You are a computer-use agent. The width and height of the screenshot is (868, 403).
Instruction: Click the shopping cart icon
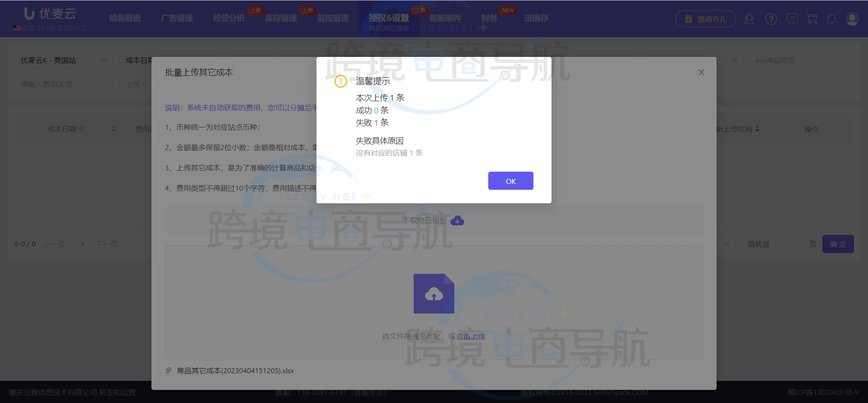click(812, 19)
